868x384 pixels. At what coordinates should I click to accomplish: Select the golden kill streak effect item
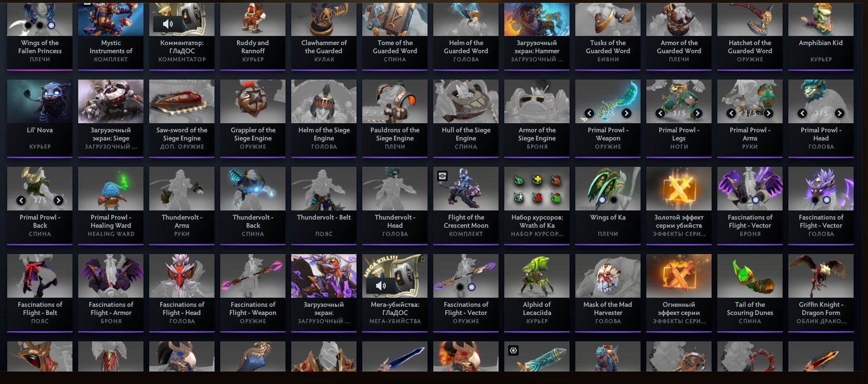coord(679,206)
